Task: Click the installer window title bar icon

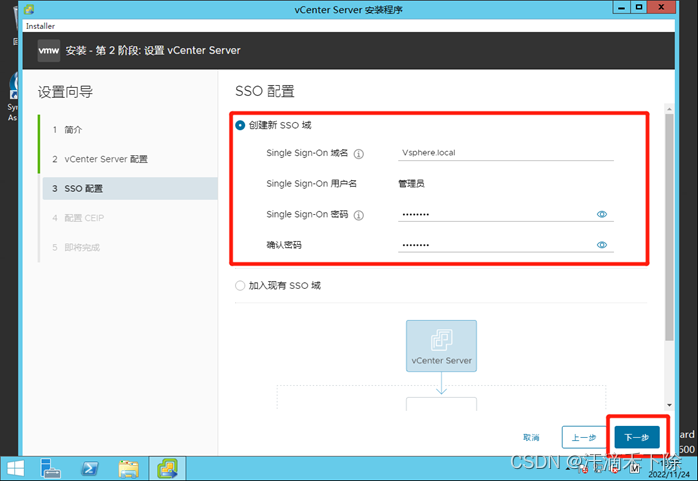Action: tap(29, 9)
